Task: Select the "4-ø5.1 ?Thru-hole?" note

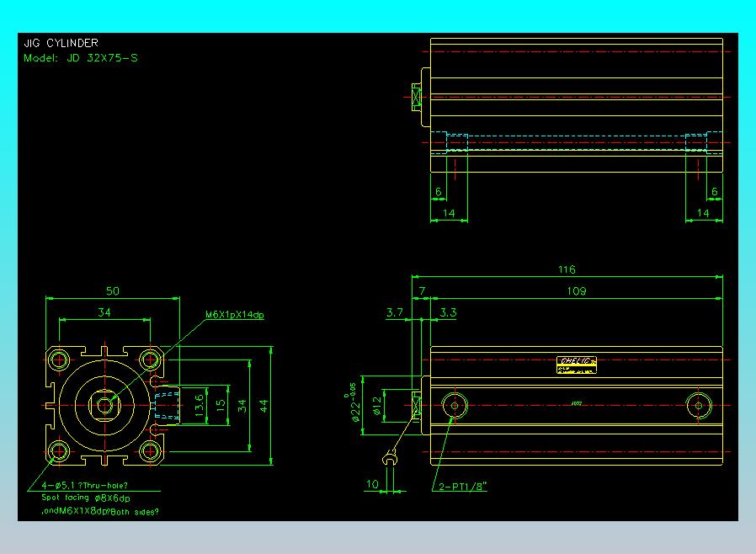Action: tap(84, 486)
